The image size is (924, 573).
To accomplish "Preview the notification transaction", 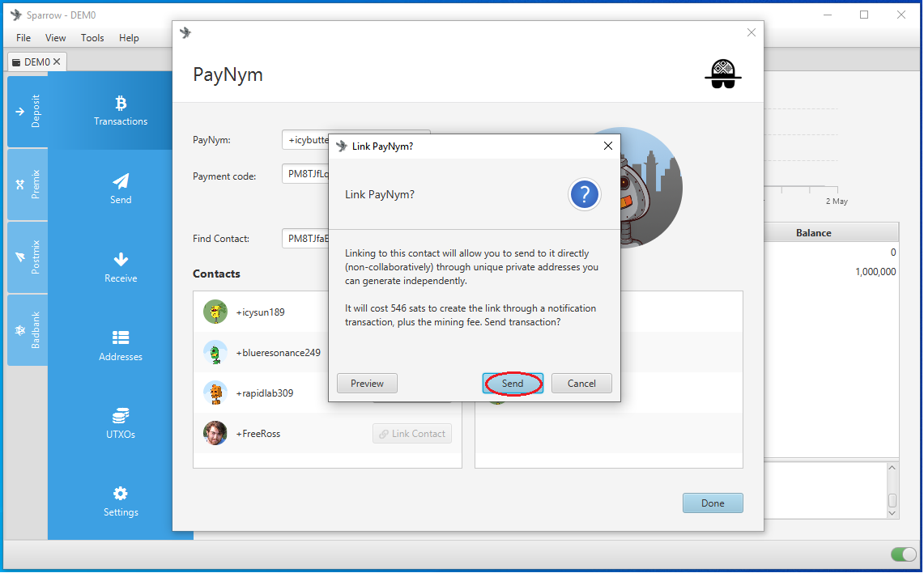I will click(x=367, y=384).
